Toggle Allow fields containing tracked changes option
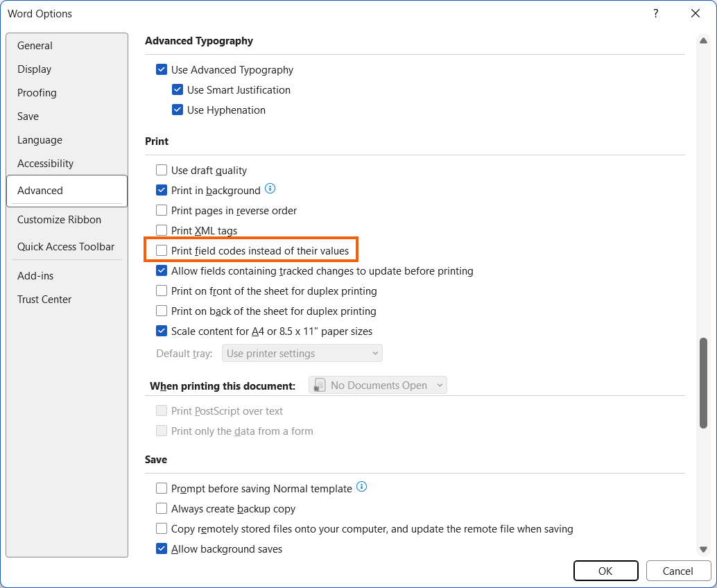The height and width of the screenshot is (588, 717). click(162, 270)
